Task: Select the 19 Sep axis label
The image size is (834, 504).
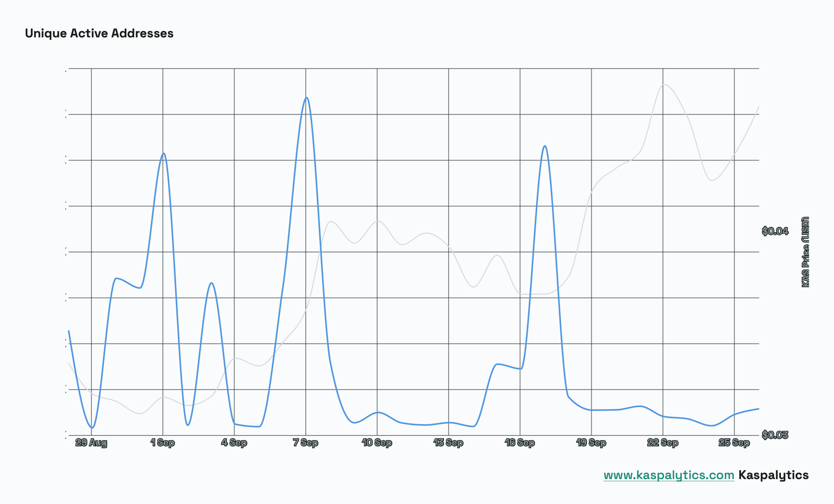Action: tap(591, 442)
